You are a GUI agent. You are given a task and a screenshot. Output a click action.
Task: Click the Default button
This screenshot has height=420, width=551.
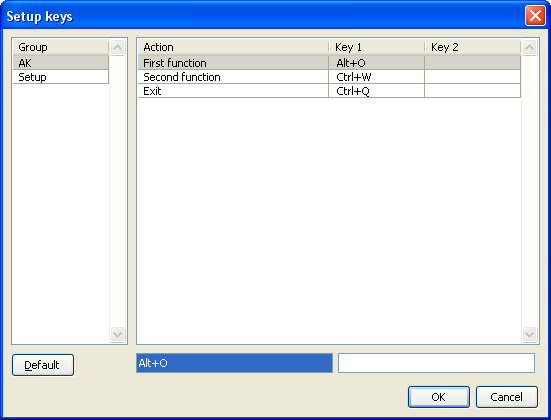point(43,365)
